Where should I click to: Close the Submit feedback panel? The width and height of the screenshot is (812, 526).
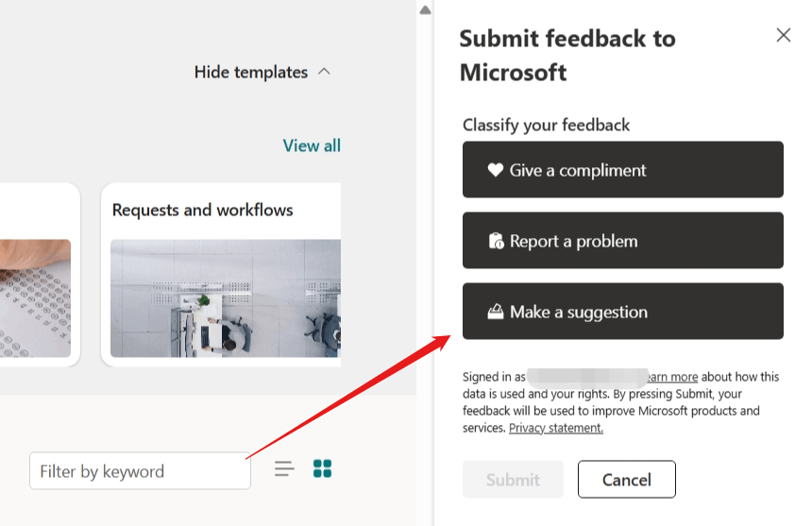(x=783, y=35)
